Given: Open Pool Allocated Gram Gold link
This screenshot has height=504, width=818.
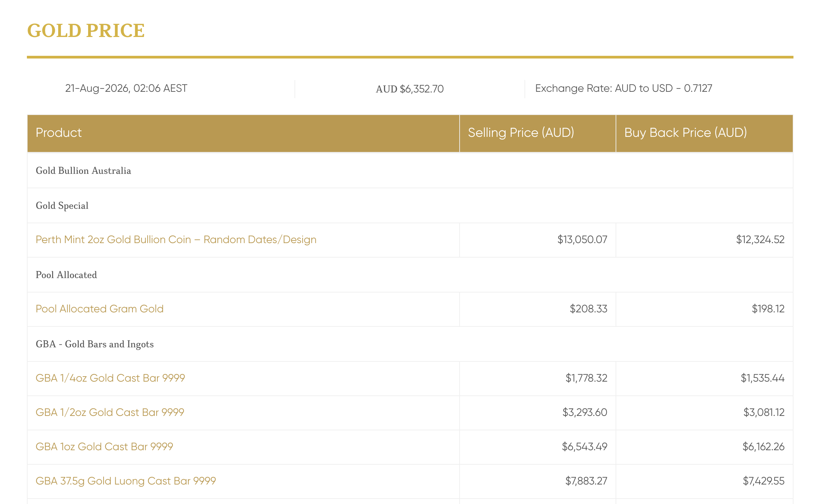Looking at the screenshot, I should point(100,309).
